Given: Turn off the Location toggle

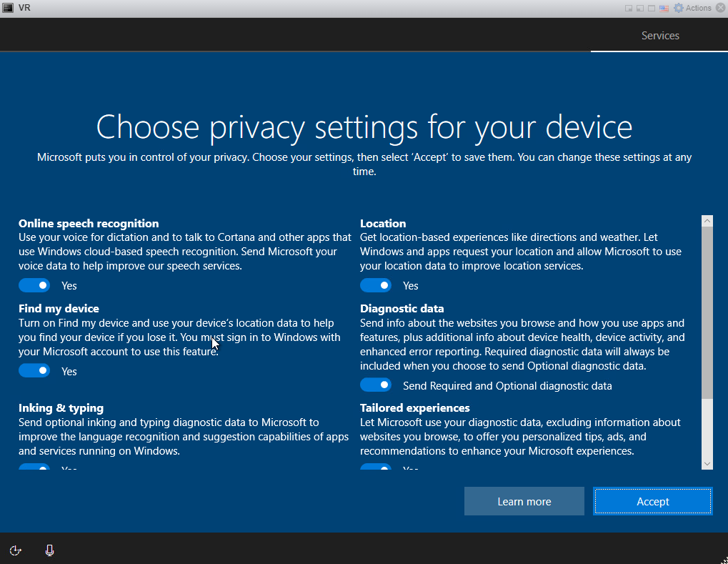Looking at the screenshot, I should [376, 285].
